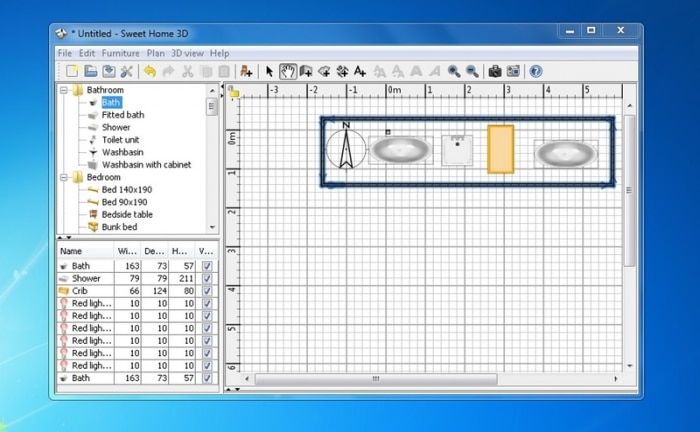
Task: Click the bold text style icon
Action: pyautogui.click(x=416, y=71)
